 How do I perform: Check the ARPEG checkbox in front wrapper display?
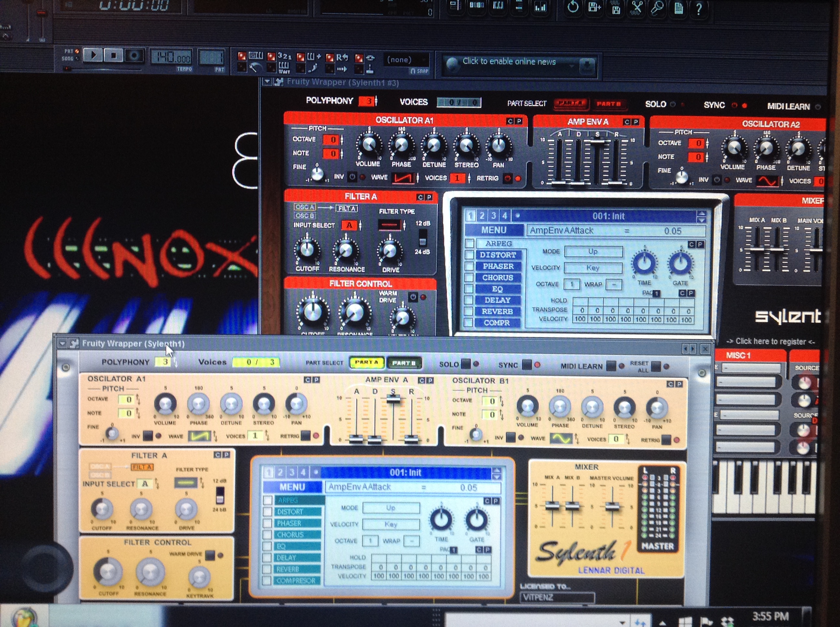point(268,500)
